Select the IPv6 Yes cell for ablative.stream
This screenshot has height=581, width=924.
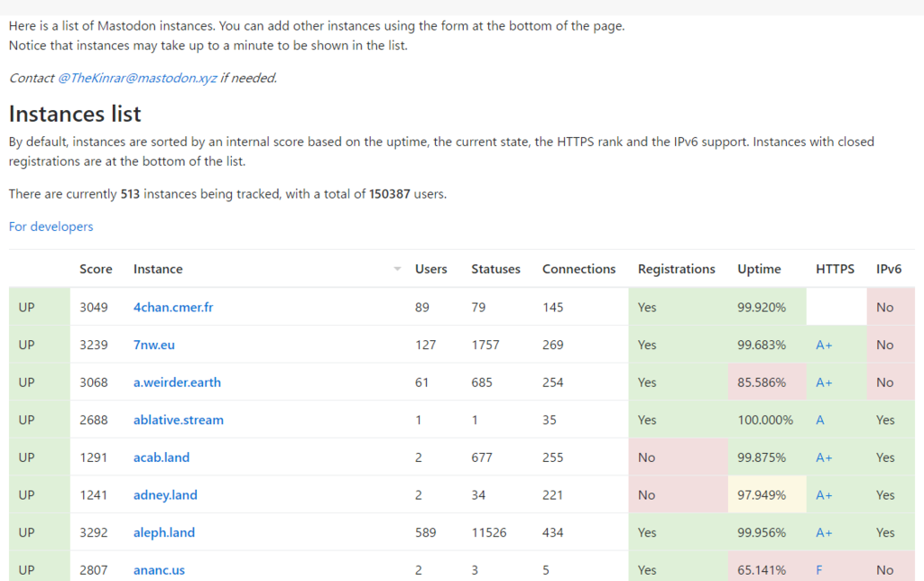tap(891, 420)
